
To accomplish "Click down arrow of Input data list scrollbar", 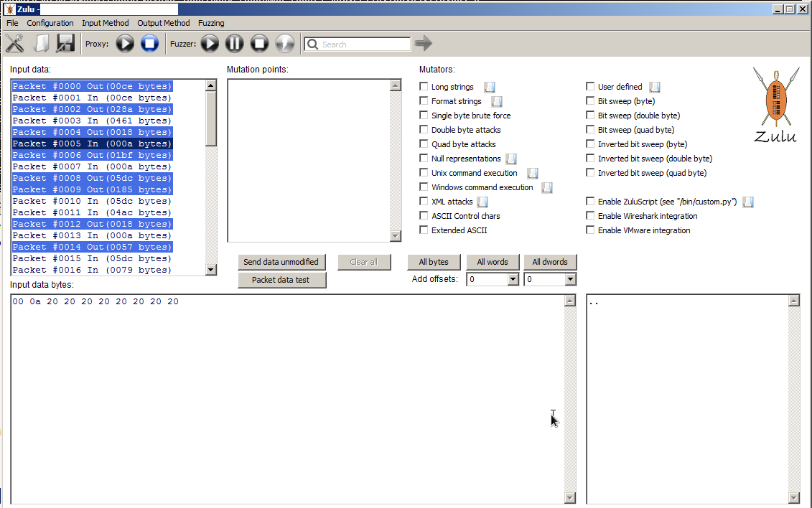I will pyautogui.click(x=211, y=270).
